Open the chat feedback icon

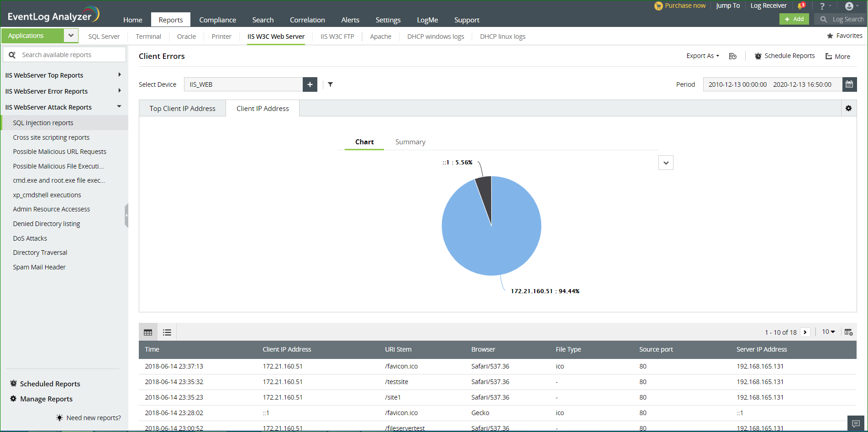click(856, 423)
